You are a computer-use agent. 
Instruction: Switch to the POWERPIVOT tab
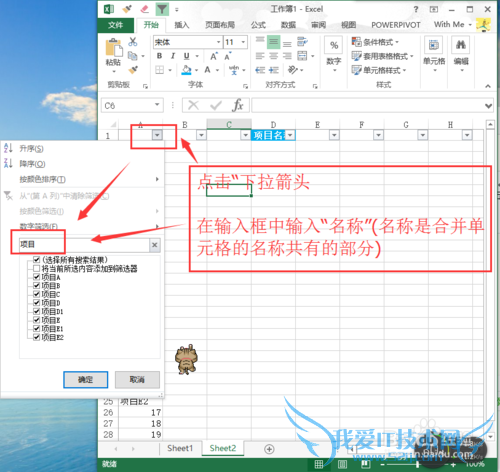(396, 25)
